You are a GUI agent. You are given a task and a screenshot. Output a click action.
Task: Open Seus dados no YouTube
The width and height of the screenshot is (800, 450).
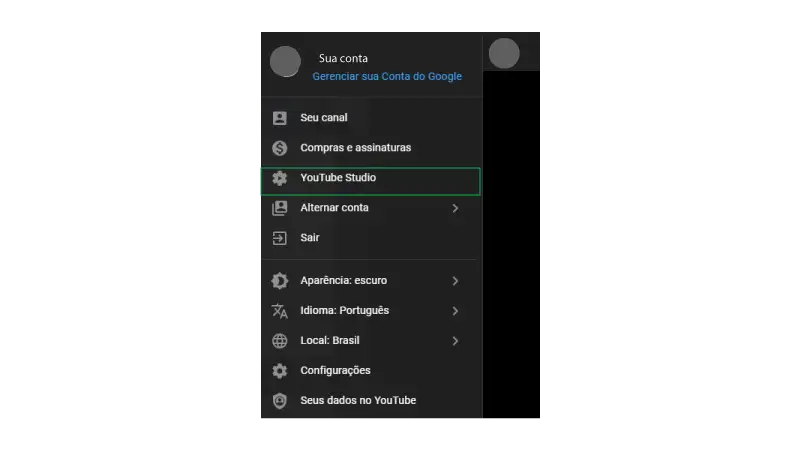[371, 401]
